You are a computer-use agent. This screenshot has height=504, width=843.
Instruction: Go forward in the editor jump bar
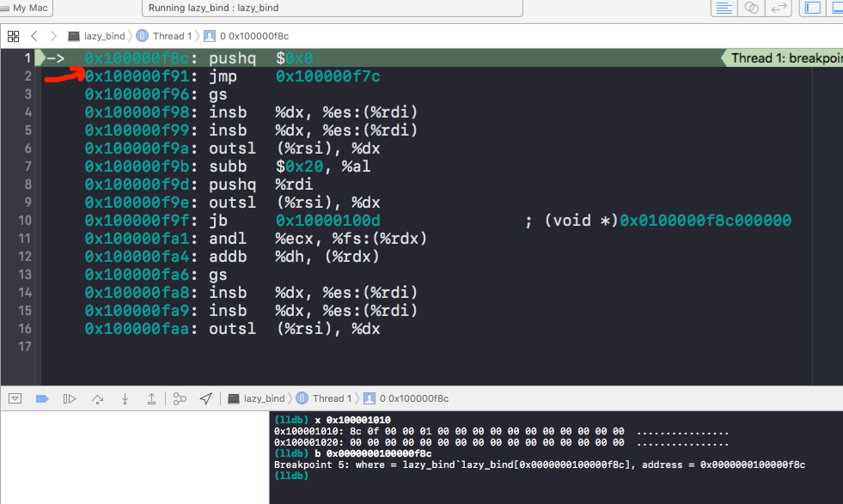[53, 36]
